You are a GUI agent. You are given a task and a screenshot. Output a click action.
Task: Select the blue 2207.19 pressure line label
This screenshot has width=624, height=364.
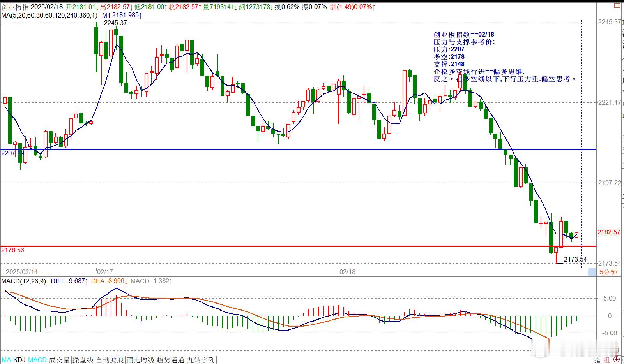[x=12, y=153]
